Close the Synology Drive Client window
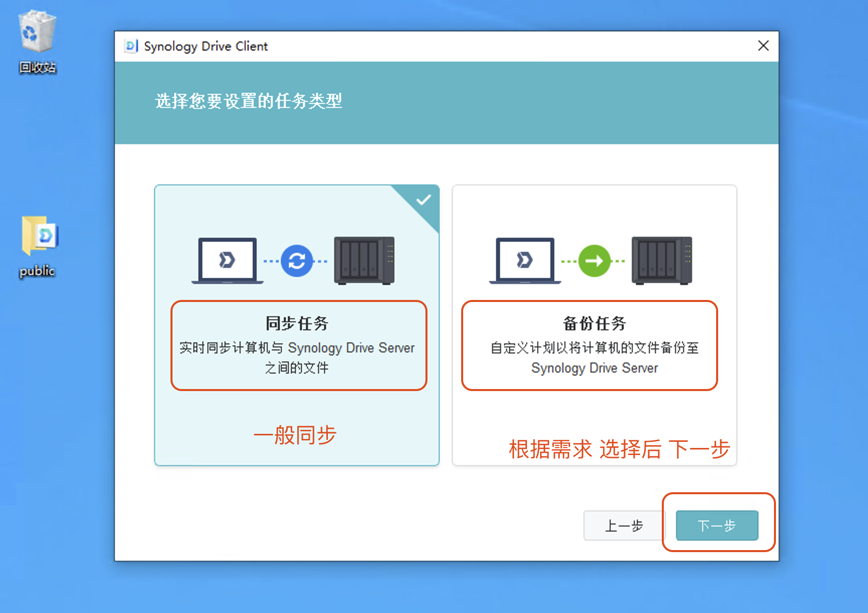This screenshot has height=613, width=868. tap(763, 46)
